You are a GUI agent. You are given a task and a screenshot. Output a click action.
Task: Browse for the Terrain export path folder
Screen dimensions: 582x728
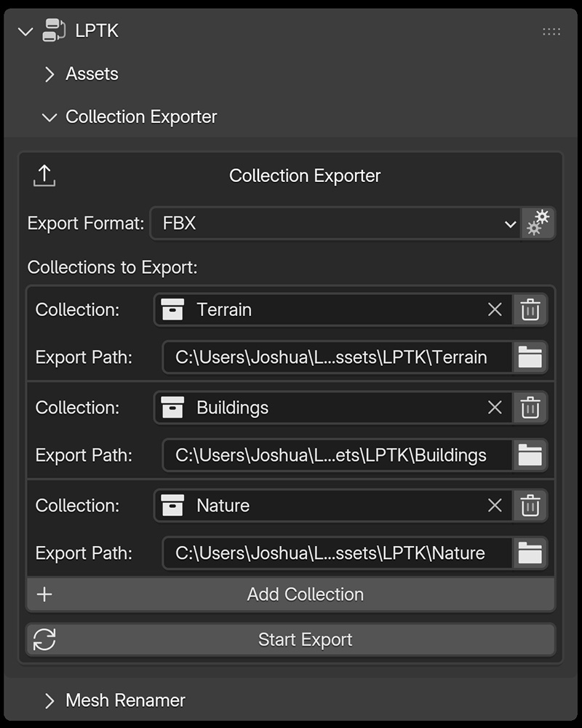pyautogui.click(x=530, y=357)
